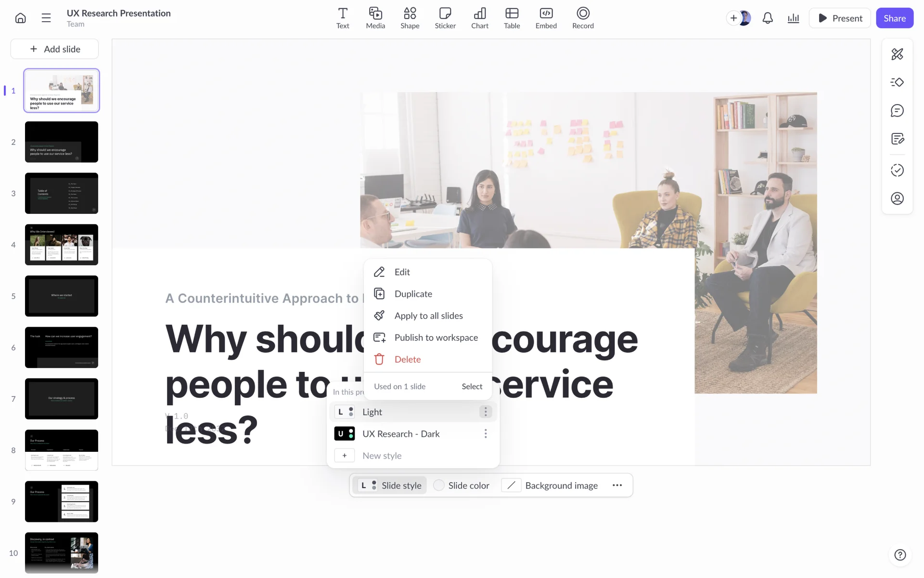Open three-dot menu for Light style
Viewport: 924px width, 578px height.
pos(486,412)
